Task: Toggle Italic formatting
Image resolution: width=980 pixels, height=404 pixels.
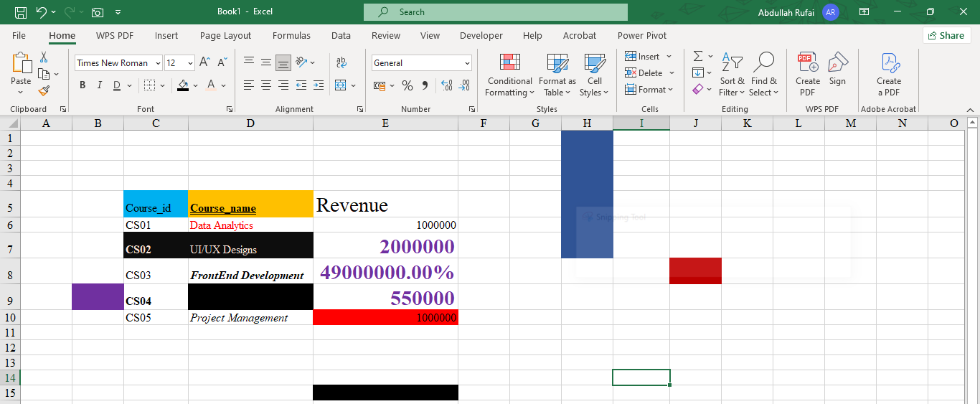Action: [x=99, y=85]
